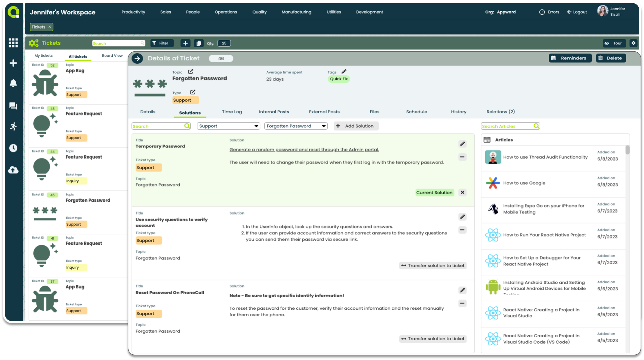Open the Support ticket type dropdown
Image resolution: width=644 pixels, height=360 pixels.
pos(228,126)
